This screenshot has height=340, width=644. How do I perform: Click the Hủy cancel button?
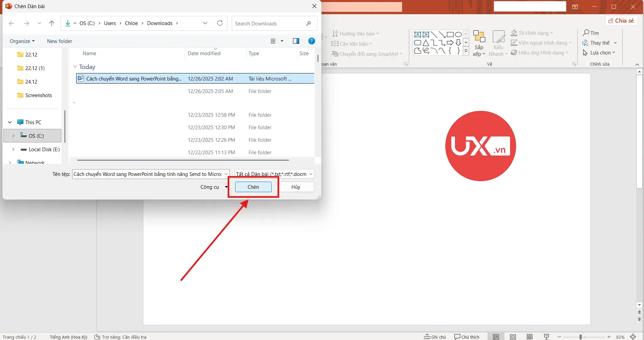coord(296,187)
